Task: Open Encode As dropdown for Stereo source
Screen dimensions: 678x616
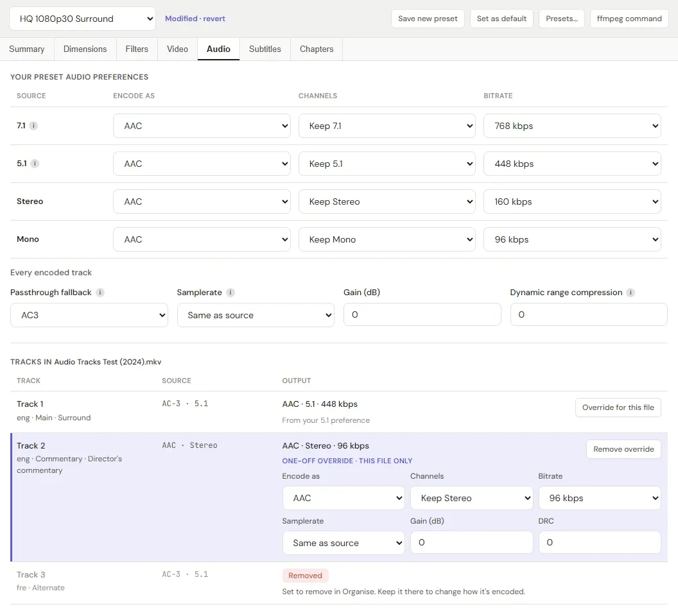Action: tap(202, 201)
